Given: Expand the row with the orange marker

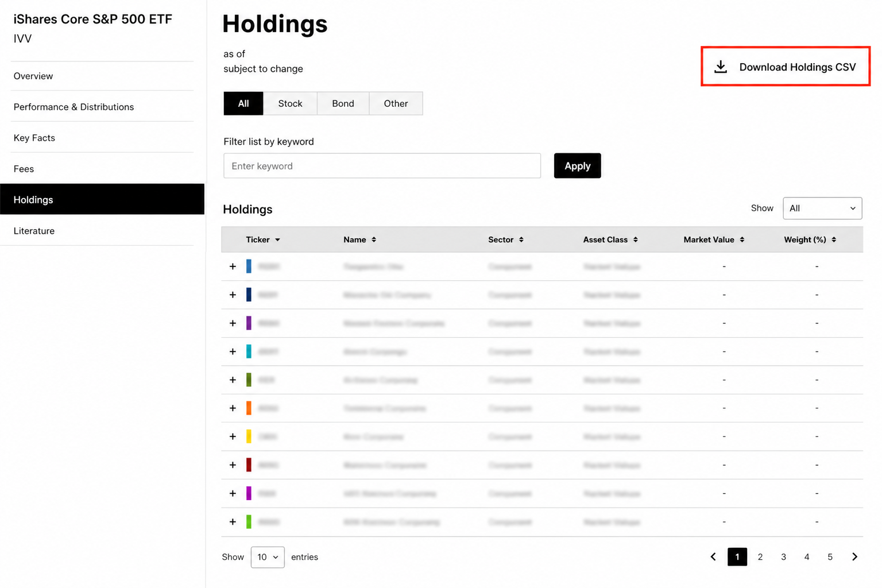Looking at the screenshot, I should pos(233,408).
